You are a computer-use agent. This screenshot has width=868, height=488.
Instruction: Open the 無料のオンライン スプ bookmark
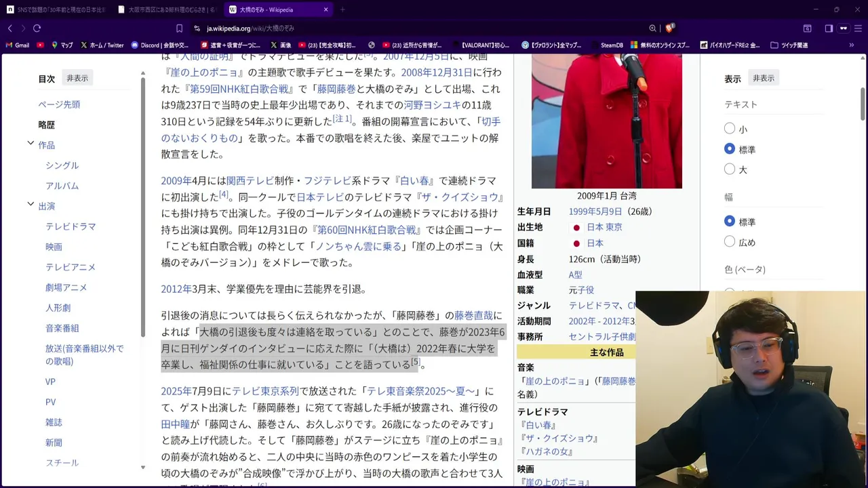click(x=660, y=45)
